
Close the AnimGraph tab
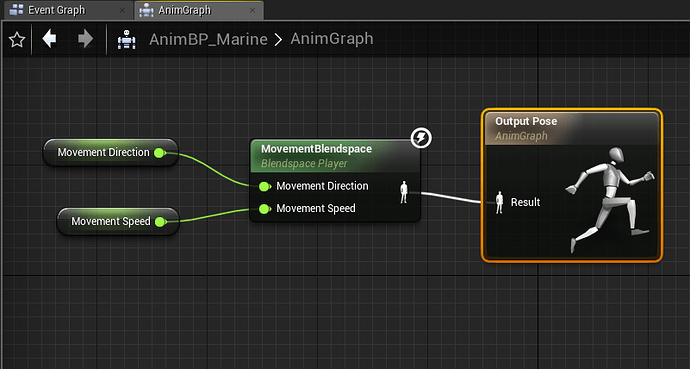pos(252,10)
